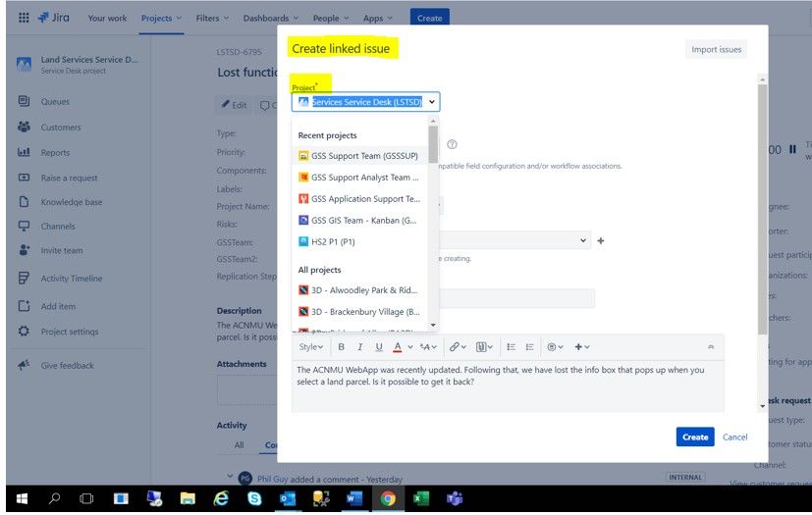Cancel the create linked issue dialog
Viewport: 812px width, 515px height.
[734, 437]
